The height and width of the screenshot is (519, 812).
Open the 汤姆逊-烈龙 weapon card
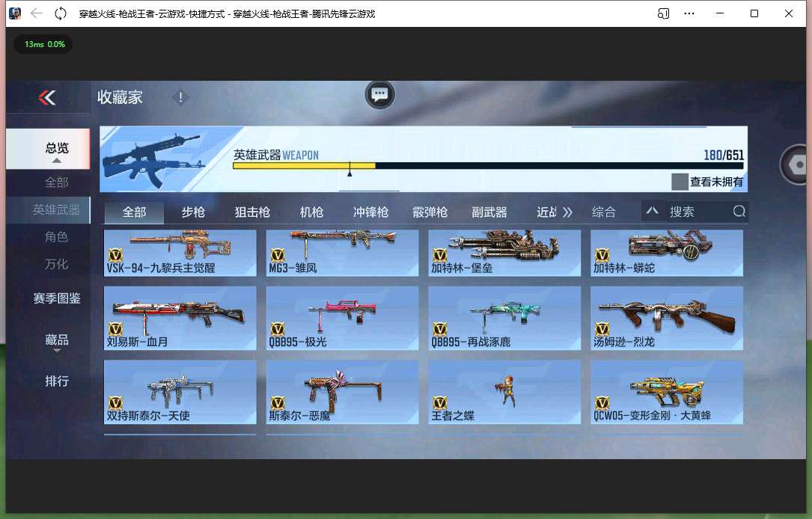click(667, 319)
